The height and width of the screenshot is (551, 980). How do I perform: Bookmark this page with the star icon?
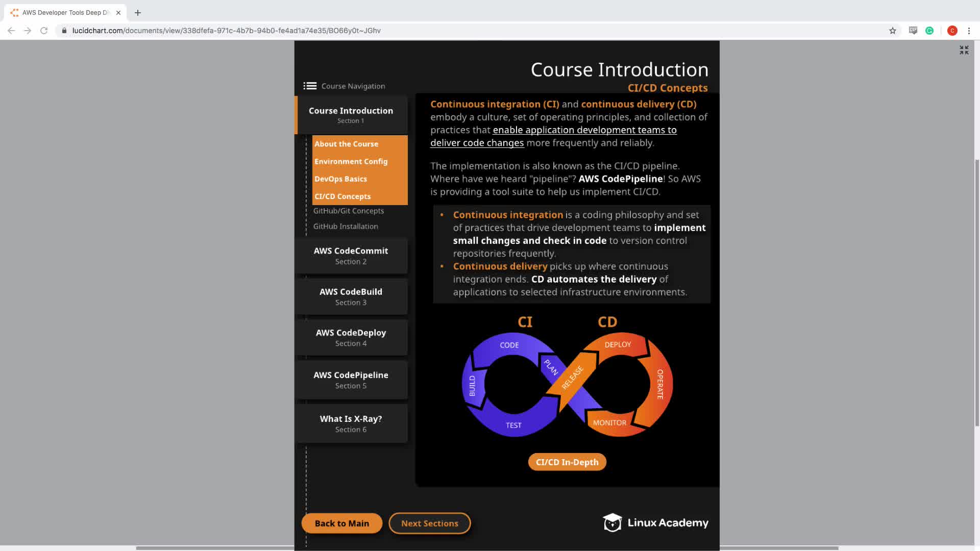(x=892, y=31)
